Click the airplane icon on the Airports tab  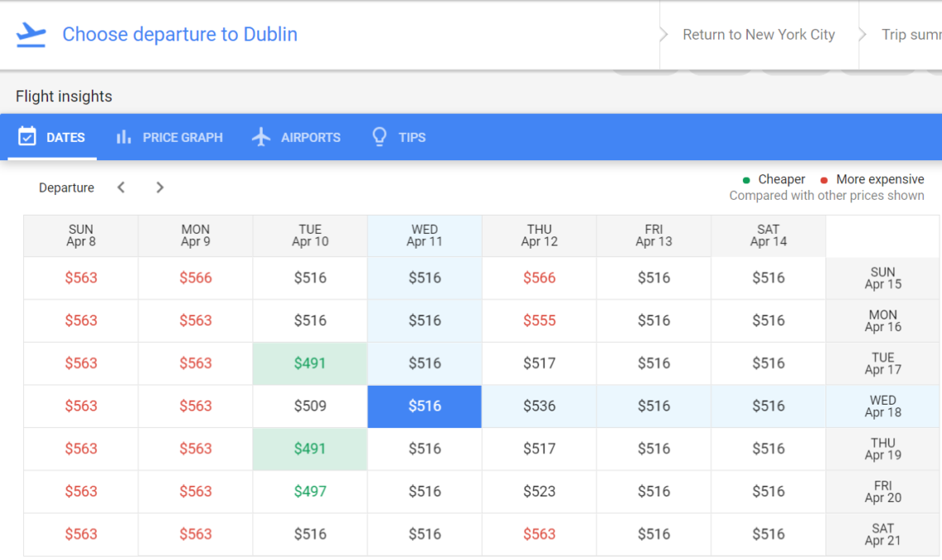click(x=260, y=137)
